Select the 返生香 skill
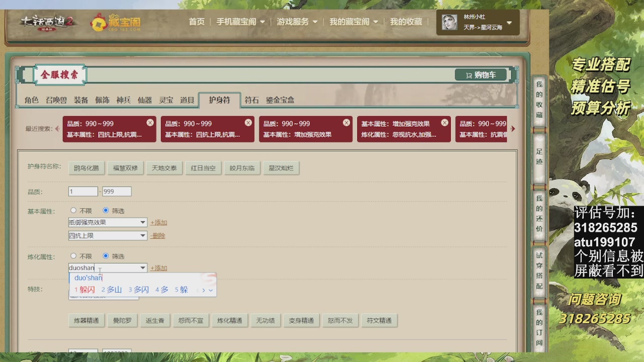 point(155,320)
